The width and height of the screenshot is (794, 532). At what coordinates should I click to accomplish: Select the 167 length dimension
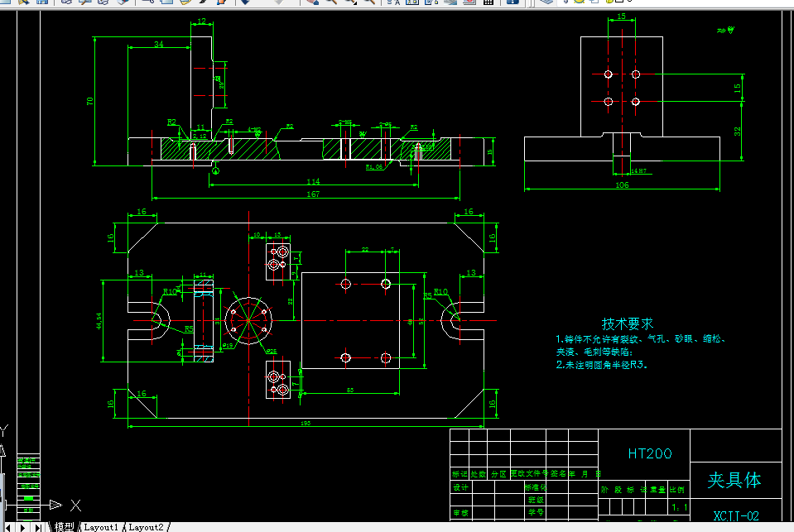click(313, 194)
